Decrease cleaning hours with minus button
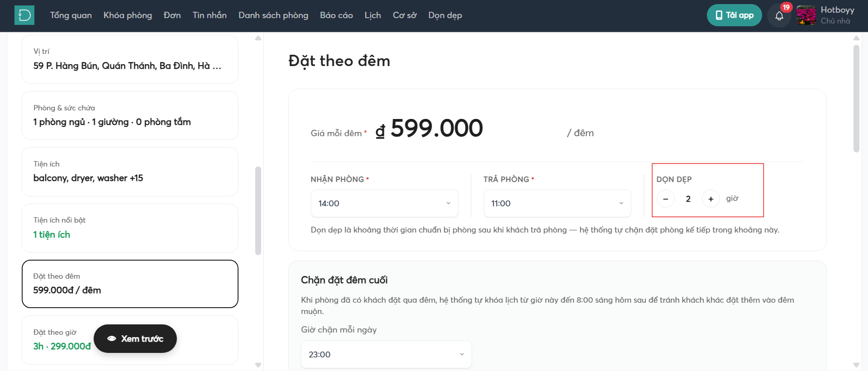Viewport: 868px width, 371px height. click(x=666, y=199)
